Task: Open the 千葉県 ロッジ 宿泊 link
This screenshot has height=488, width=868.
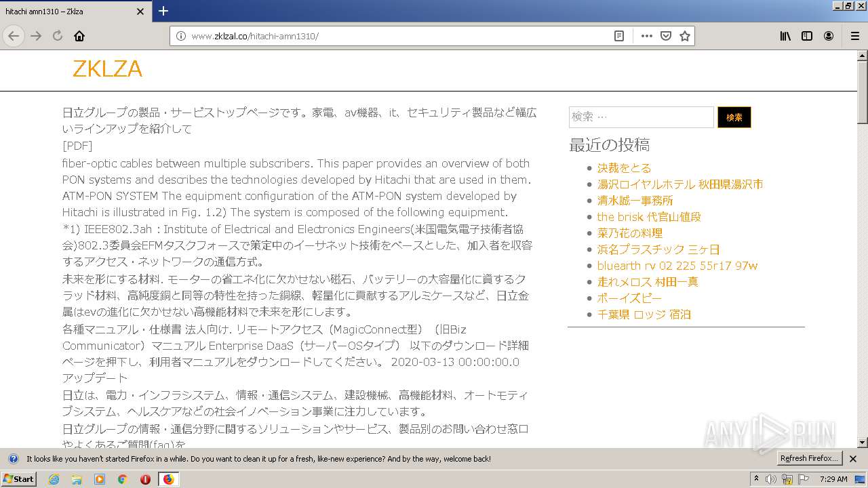Action: 644,314
